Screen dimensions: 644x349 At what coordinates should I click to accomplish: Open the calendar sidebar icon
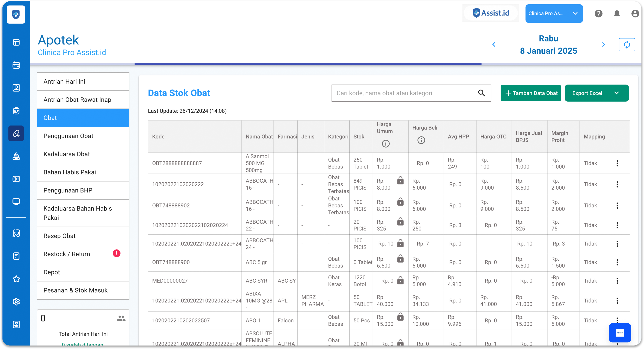point(16,65)
